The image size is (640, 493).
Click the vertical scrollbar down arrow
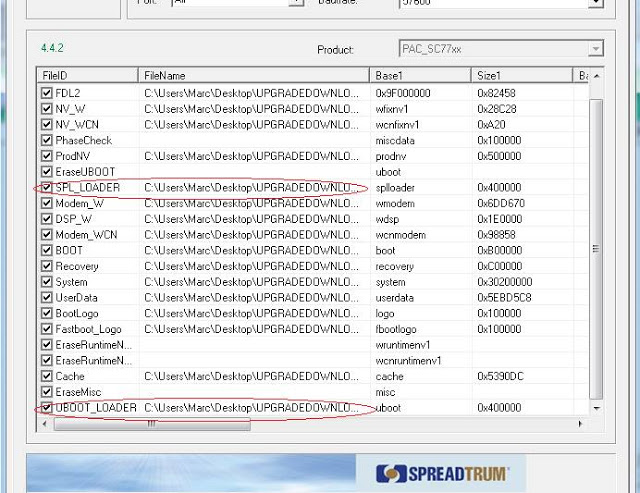coord(596,408)
